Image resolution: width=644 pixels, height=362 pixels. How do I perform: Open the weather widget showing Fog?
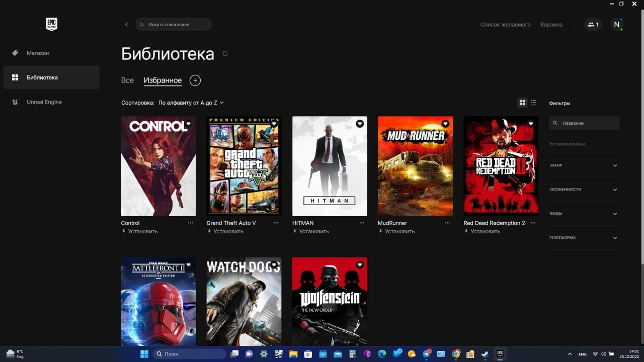[15, 353]
